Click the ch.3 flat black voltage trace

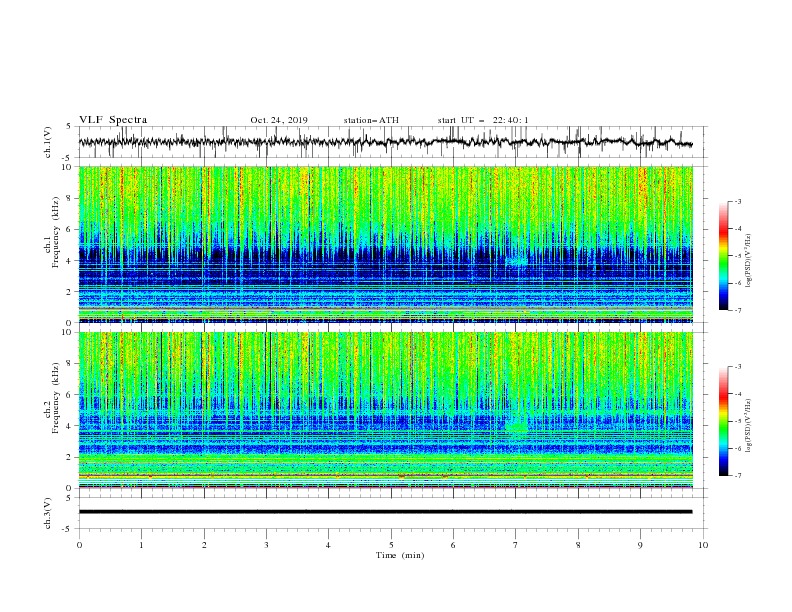pos(385,512)
